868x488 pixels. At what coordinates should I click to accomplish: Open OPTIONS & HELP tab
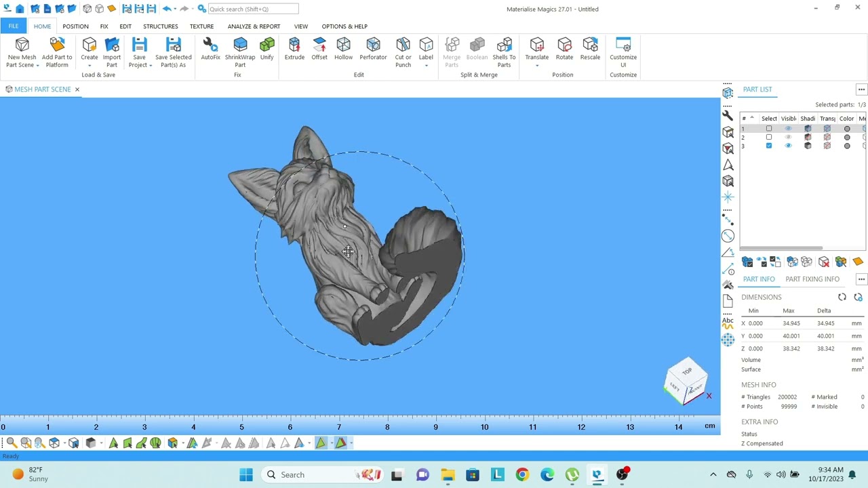(x=344, y=26)
